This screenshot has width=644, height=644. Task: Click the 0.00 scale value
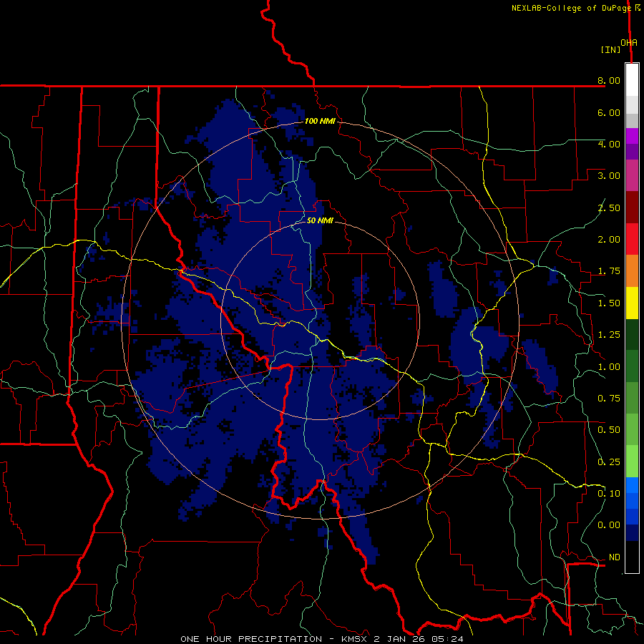(609, 525)
